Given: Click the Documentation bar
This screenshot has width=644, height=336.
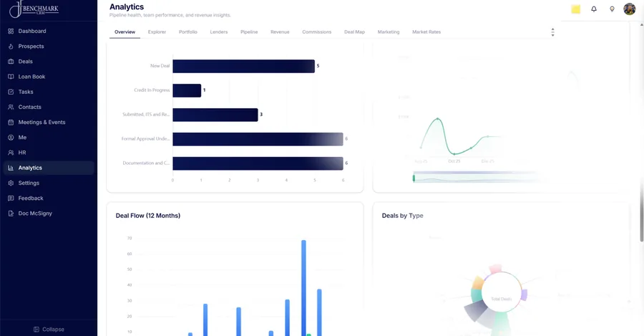Looking at the screenshot, I should click(x=258, y=163).
